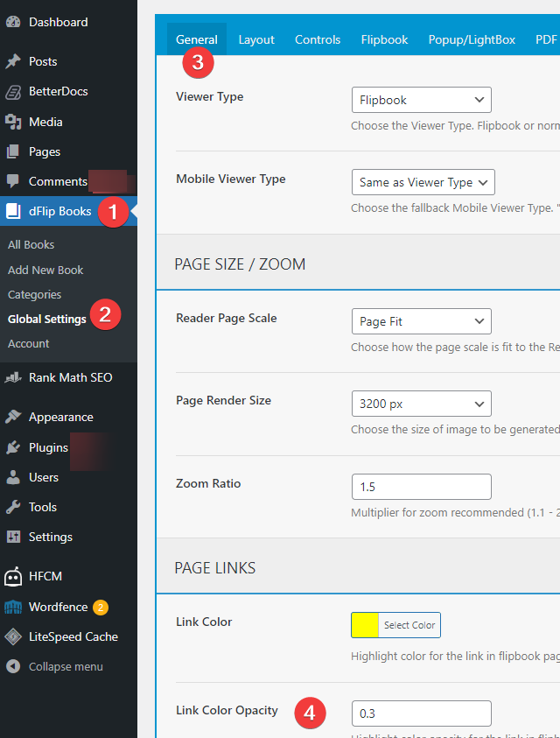The image size is (560, 738).
Task: Click the LiteSpeed Cache icon
Action: [13, 636]
